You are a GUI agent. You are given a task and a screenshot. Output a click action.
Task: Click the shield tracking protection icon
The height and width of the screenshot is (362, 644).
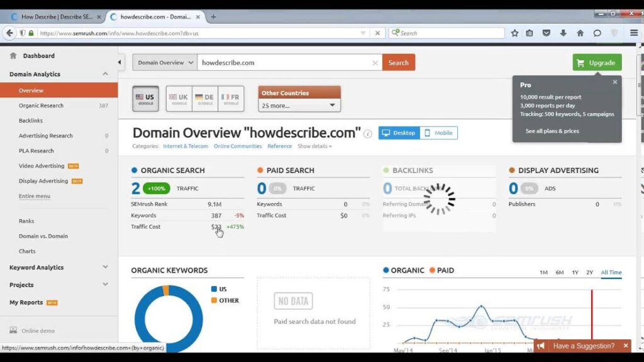tap(23, 33)
